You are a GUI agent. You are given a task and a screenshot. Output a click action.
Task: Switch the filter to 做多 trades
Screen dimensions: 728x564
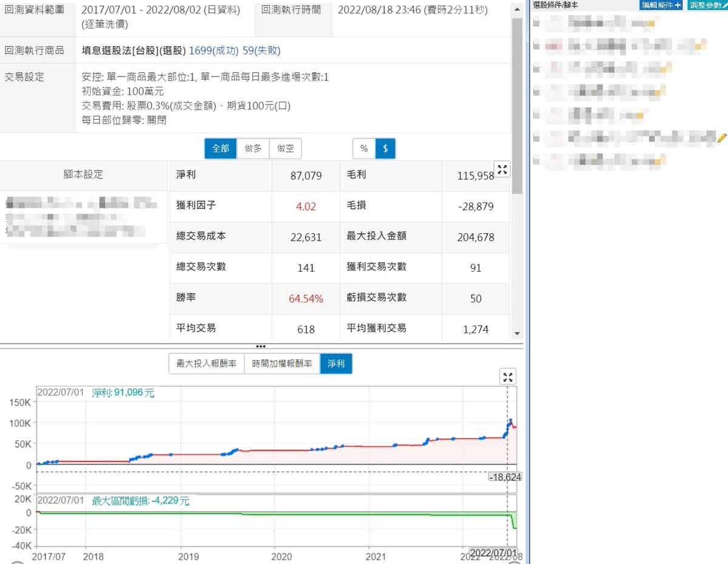[253, 149]
